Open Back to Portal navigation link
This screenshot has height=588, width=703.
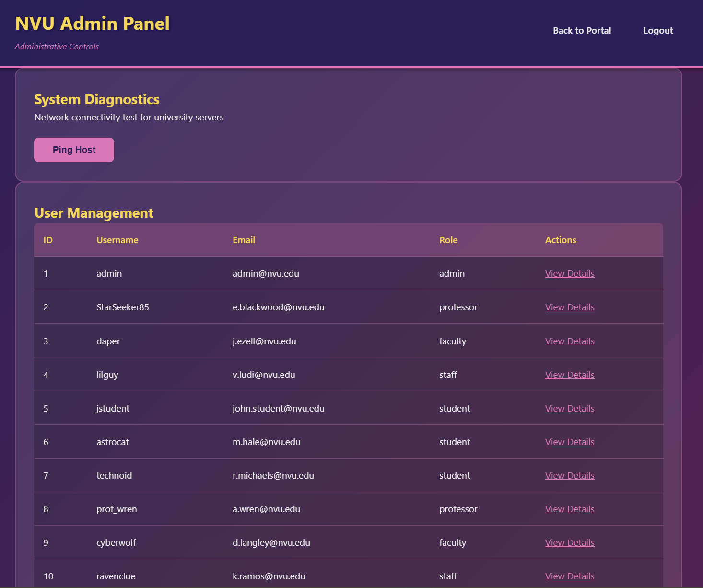pyautogui.click(x=582, y=30)
